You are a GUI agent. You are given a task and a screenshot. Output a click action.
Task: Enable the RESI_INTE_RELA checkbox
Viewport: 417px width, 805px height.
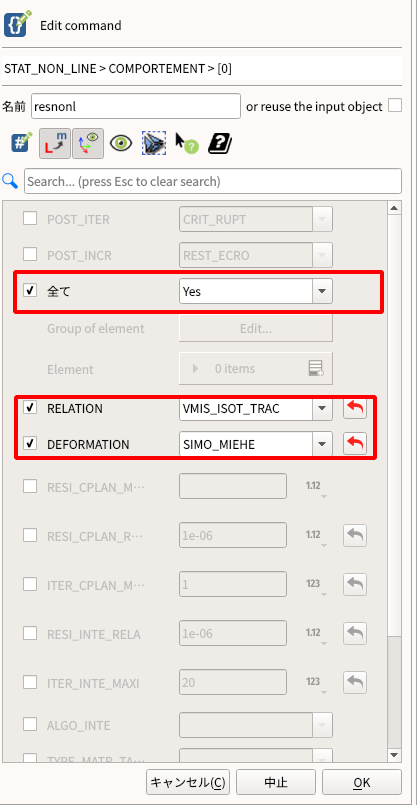30,633
